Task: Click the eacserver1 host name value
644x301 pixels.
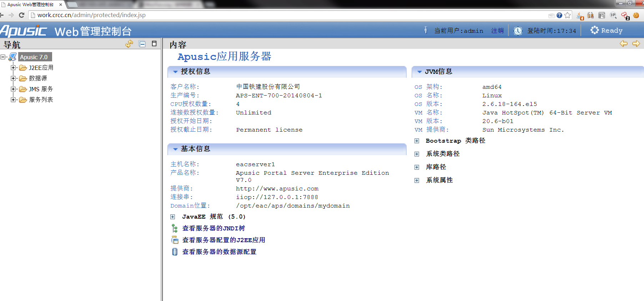Action: (x=255, y=164)
